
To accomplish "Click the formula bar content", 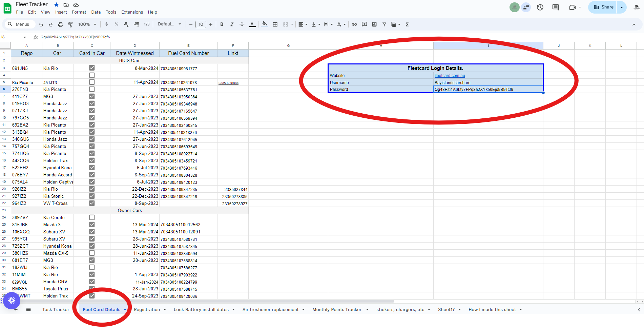I will (75, 37).
